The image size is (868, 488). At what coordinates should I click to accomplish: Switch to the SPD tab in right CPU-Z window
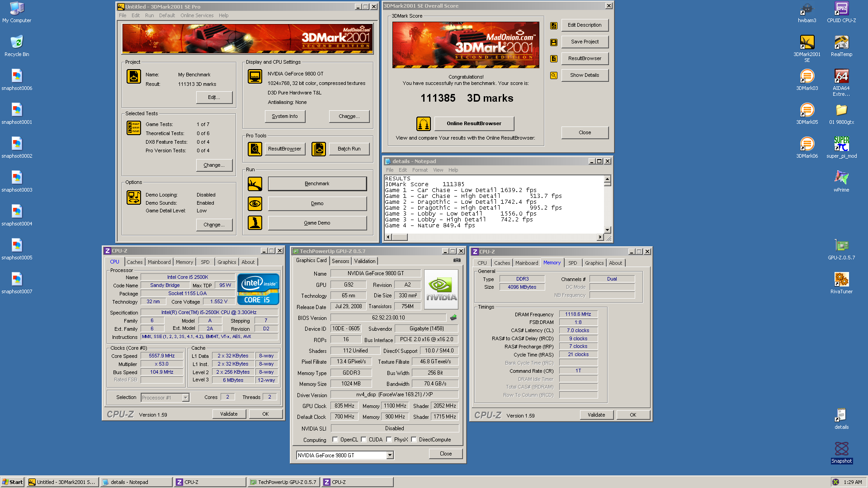coord(573,263)
